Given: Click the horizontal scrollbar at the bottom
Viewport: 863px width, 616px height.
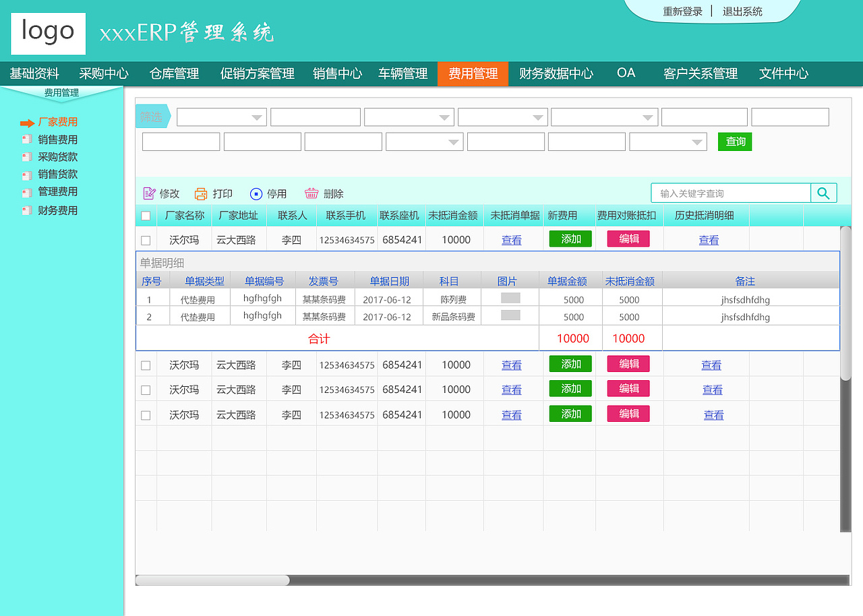Looking at the screenshot, I should pyautogui.click(x=212, y=580).
